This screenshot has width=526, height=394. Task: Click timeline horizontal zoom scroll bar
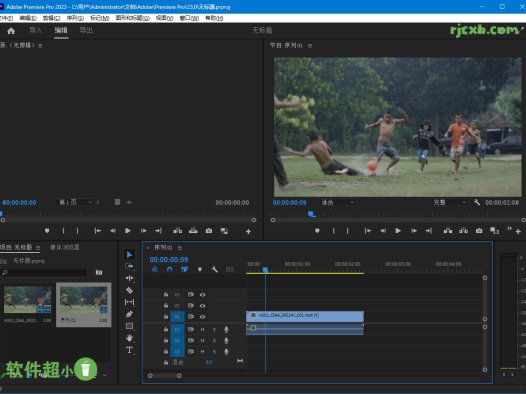165,376
